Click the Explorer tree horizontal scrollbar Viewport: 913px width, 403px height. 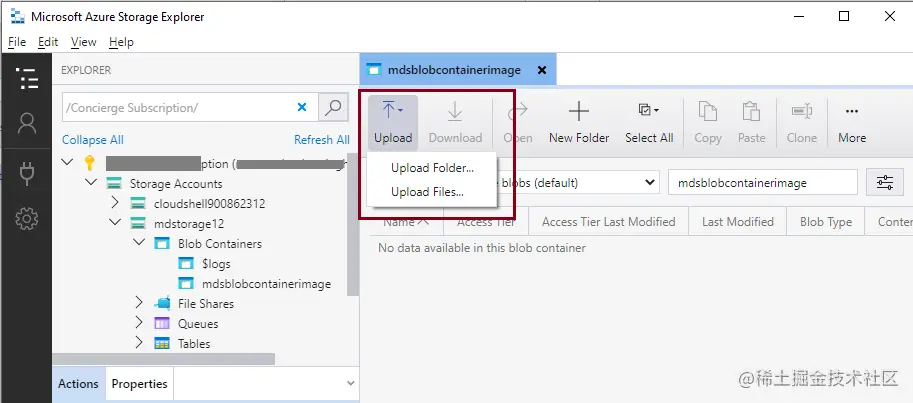pyautogui.click(x=163, y=359)
